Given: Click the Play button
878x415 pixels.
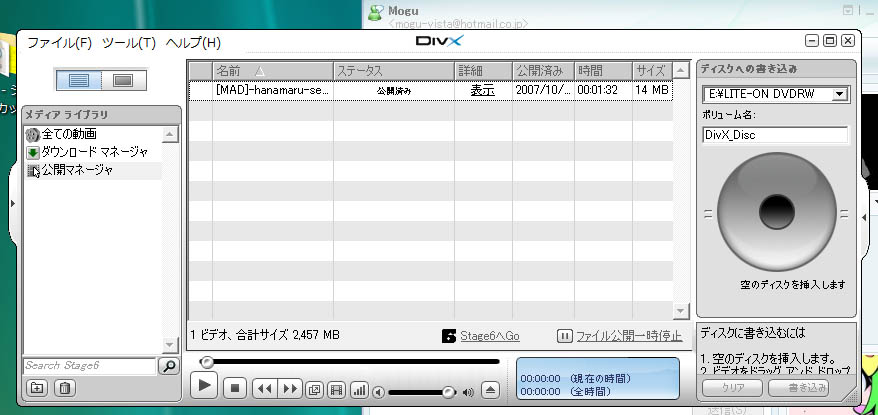Looking at the screenshot, I should 204,385.
